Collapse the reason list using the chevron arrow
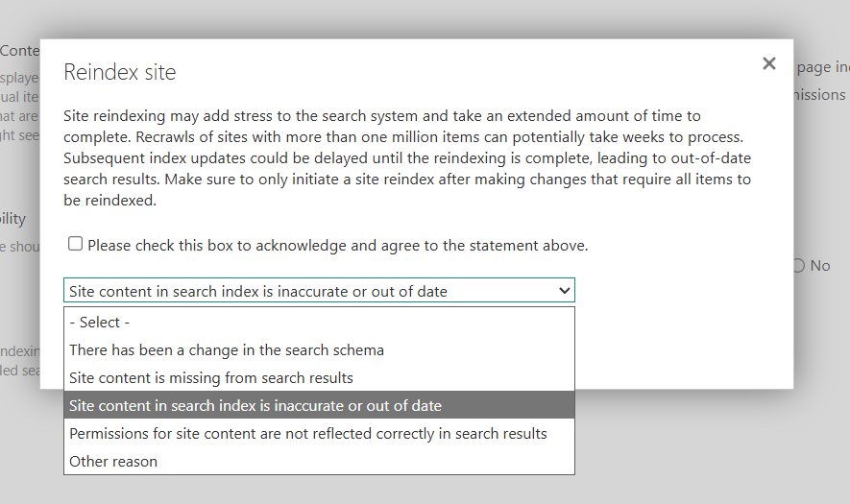This screenshot has width=850, height=504. tap(564, 291)
